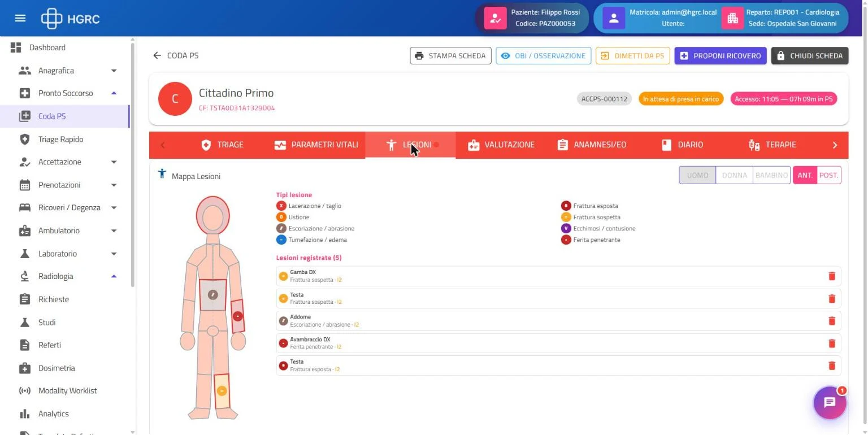
Task: Show the posterior POST. view
Action: tap(829, 175)
